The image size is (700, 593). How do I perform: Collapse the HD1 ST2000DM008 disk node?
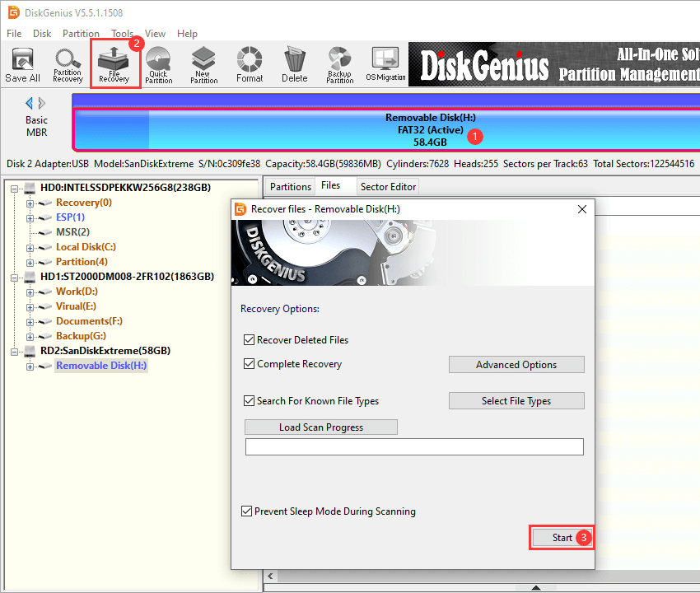[x=14, y=278]
